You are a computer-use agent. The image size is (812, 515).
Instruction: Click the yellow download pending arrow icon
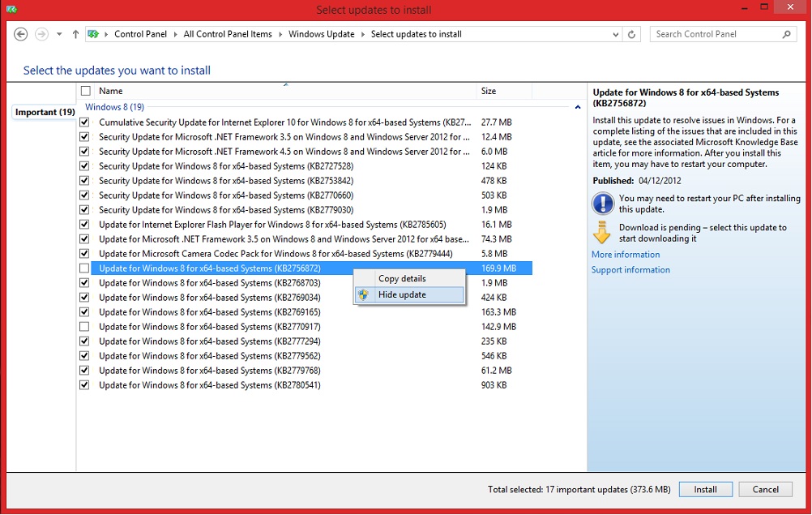(602, 233)
